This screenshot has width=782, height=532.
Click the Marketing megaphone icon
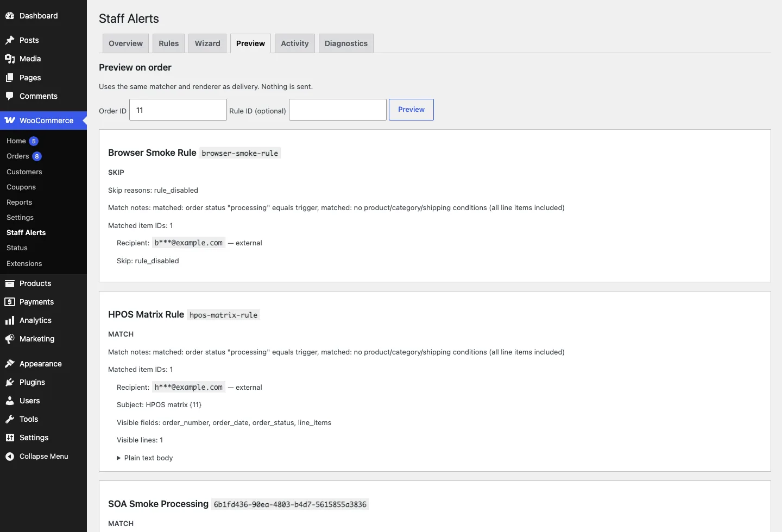tap(10, 339)
